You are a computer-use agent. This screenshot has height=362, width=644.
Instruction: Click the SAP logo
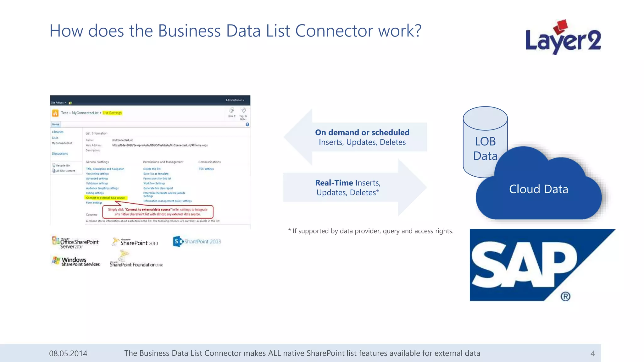pos(542,265)
